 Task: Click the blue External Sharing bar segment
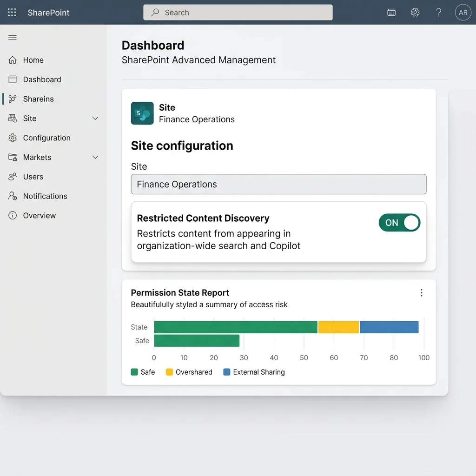click(389, 327)
